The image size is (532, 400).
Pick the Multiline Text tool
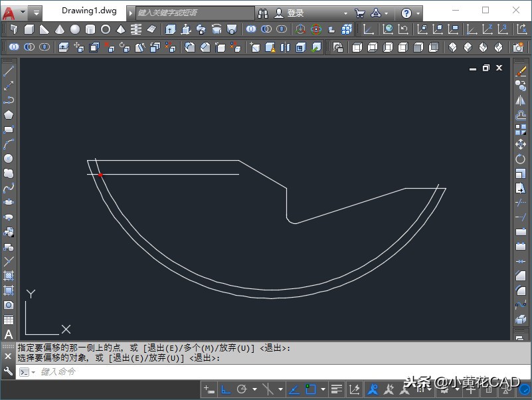[x=9, y=334]
